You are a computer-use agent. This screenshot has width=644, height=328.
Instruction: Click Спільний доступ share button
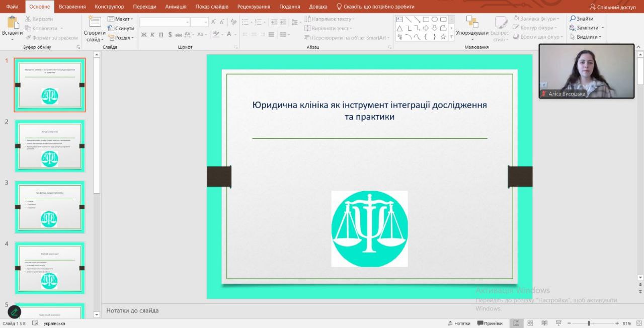pos(613,7)
